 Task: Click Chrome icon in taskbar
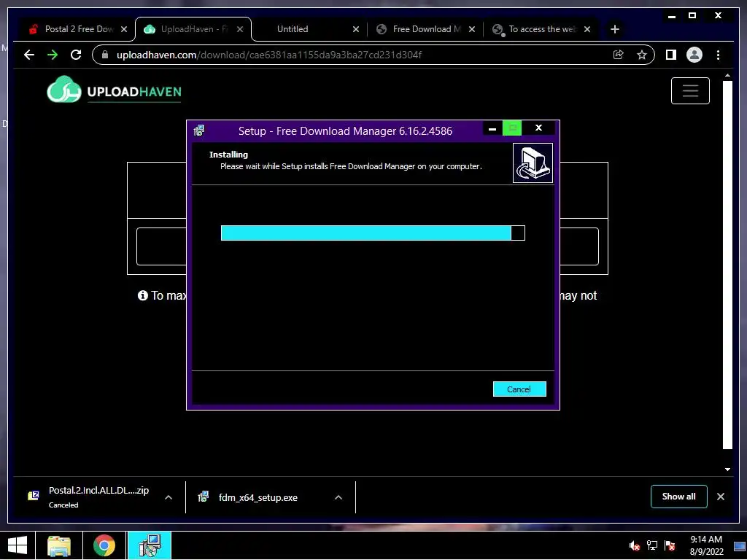104,545
